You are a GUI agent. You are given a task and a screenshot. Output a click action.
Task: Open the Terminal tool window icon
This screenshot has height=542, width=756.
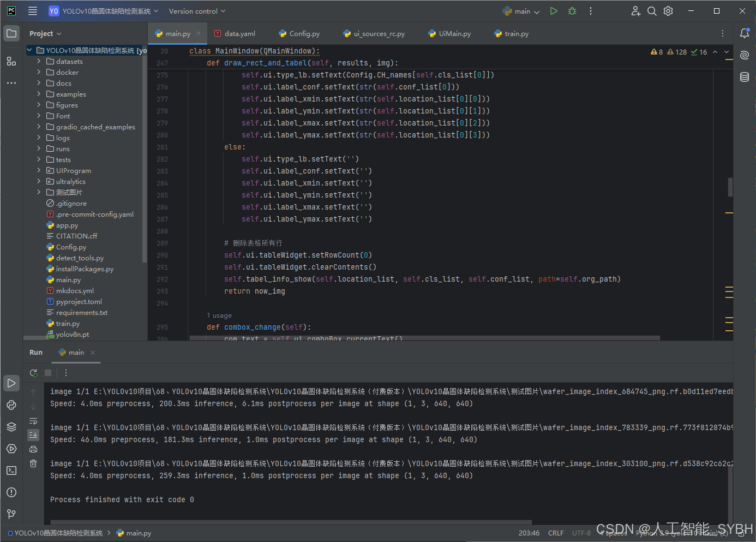[11, 470]
